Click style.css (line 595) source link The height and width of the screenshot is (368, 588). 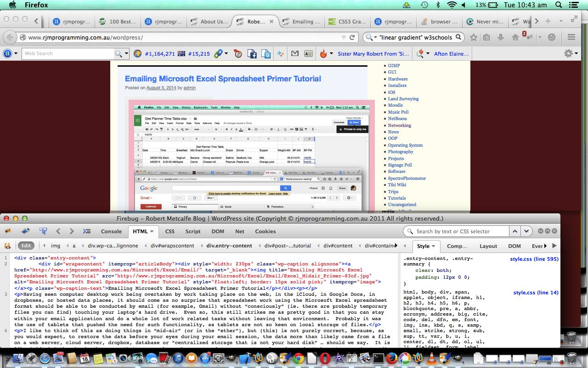534,259
